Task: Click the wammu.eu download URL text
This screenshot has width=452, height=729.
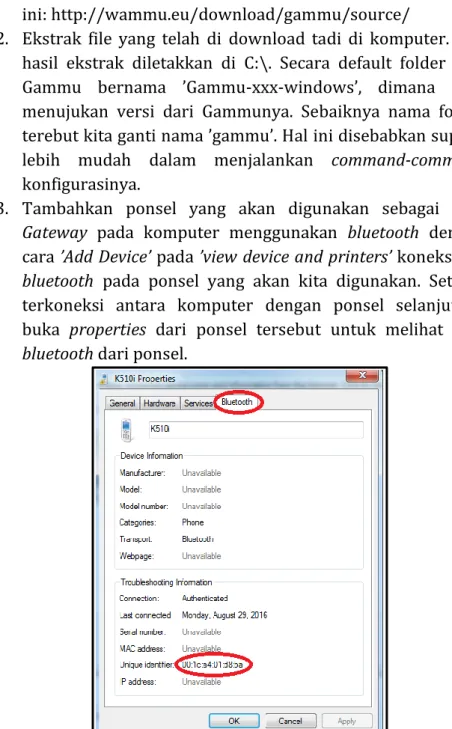Action: point(230,14)
